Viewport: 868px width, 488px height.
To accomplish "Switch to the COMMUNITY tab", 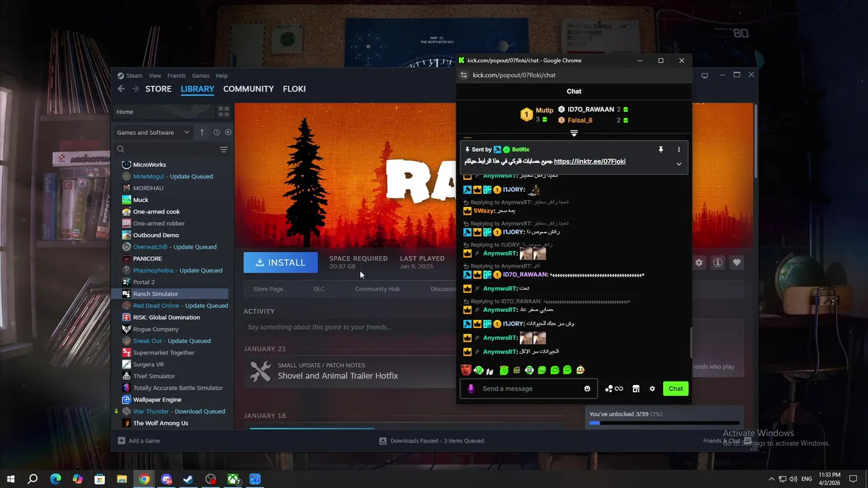I will [248, 89].
